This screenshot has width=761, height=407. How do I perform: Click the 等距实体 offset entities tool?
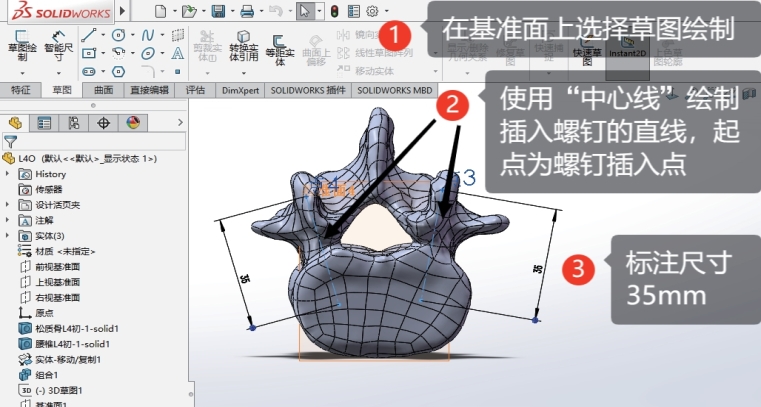click(280, 49)
